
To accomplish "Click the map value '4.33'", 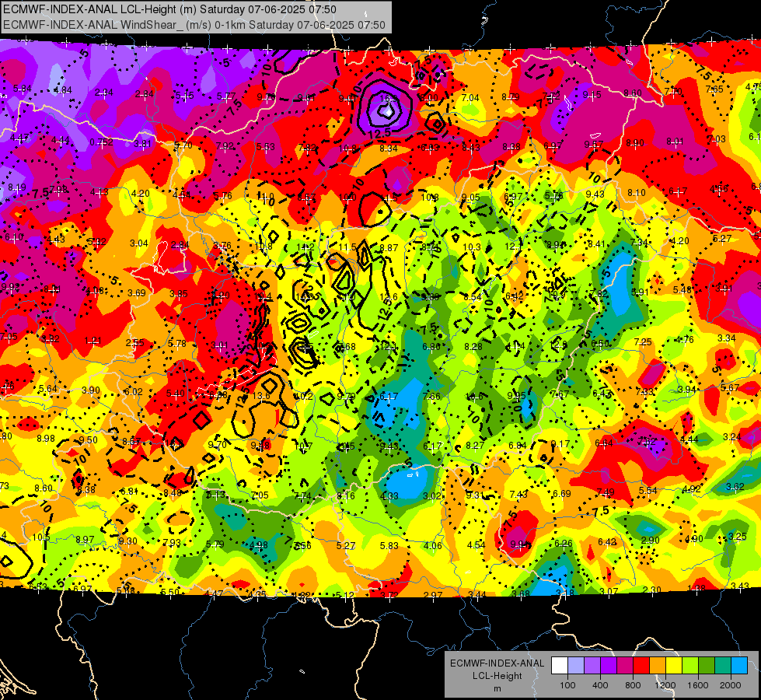I will pos(389,496).
